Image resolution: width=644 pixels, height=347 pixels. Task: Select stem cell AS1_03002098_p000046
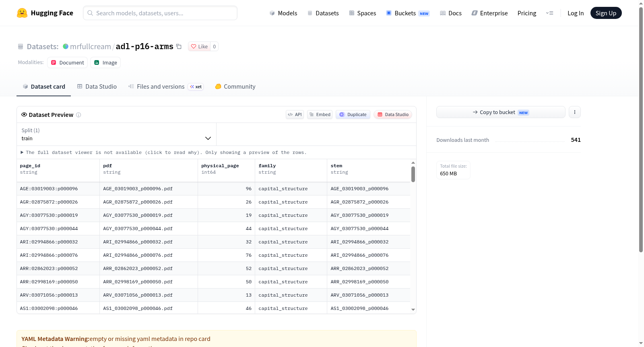tap(369, 308)
